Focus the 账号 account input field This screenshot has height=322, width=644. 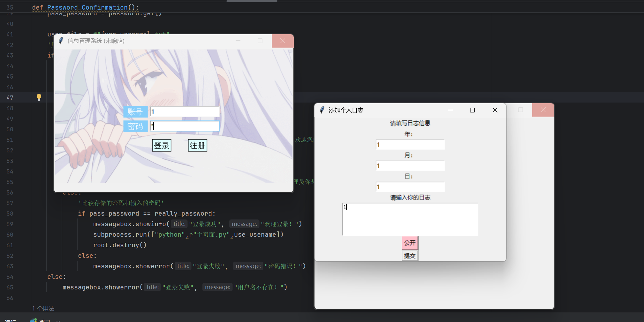185,111
